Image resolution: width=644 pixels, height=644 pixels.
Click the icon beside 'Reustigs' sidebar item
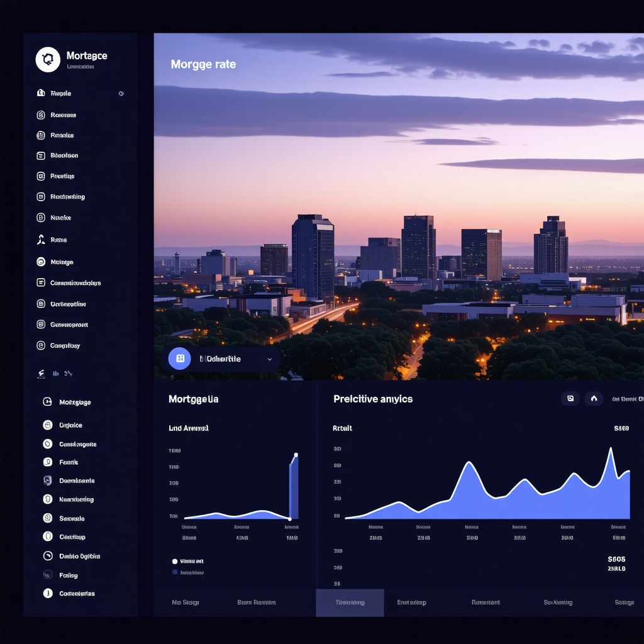pos(41,176)
